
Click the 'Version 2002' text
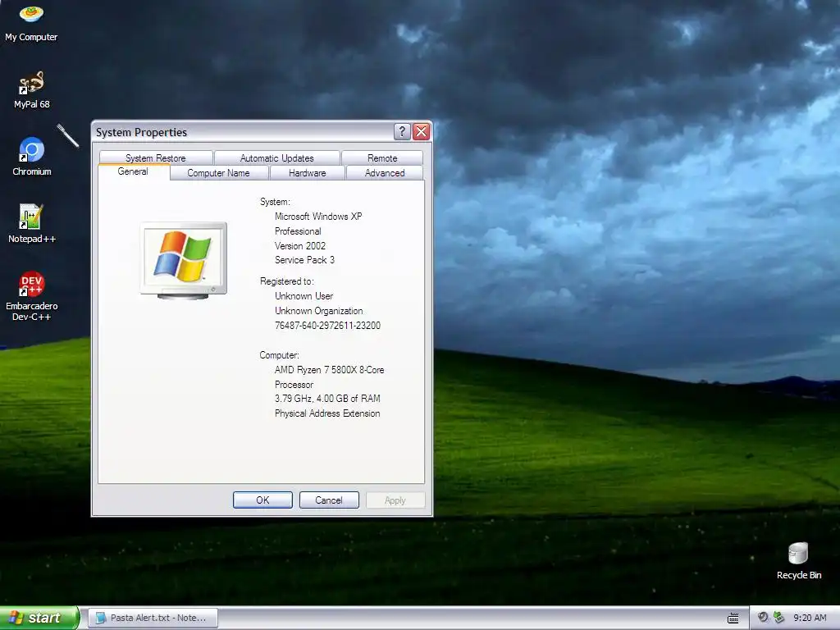[300, 246]
